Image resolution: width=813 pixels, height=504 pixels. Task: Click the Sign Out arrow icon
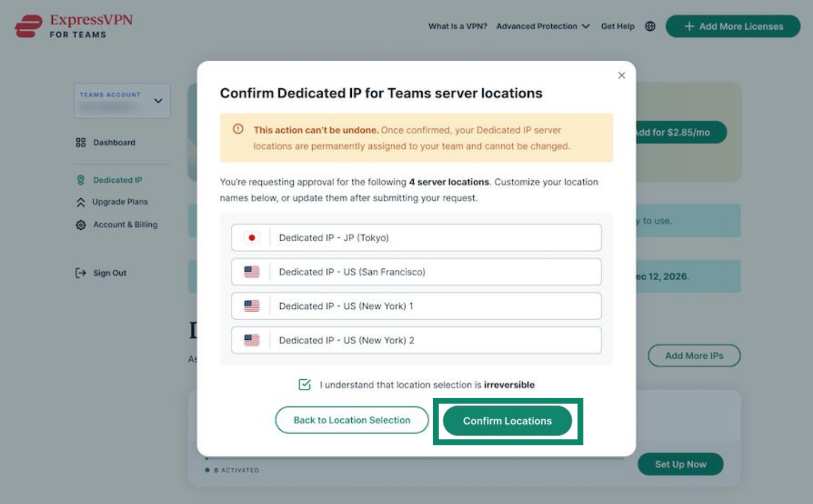(81, 273)
